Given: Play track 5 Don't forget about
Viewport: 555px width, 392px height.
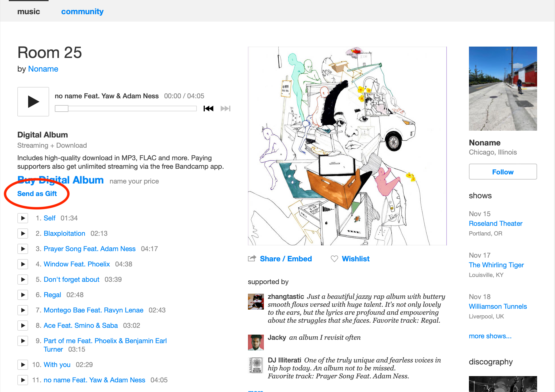Looking at the screenshot, I should tap(23, 280).
